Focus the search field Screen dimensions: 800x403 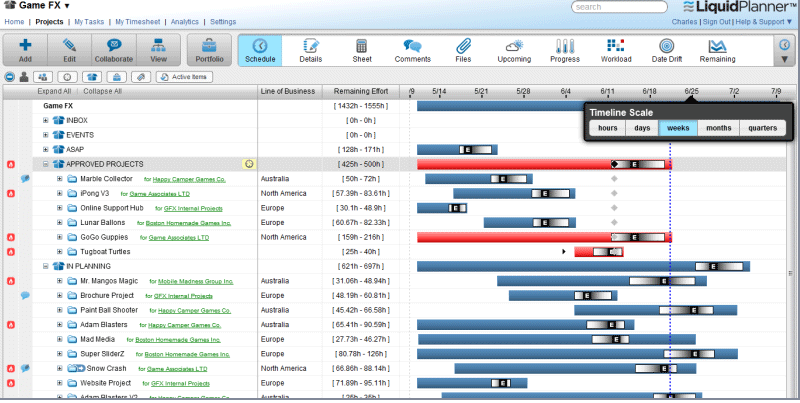619,7
